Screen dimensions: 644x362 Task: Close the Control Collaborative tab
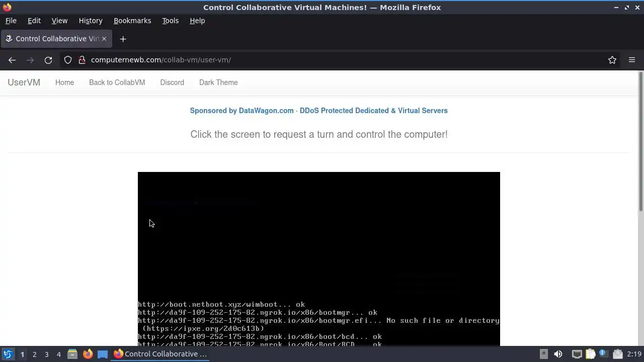pos(104,39)
